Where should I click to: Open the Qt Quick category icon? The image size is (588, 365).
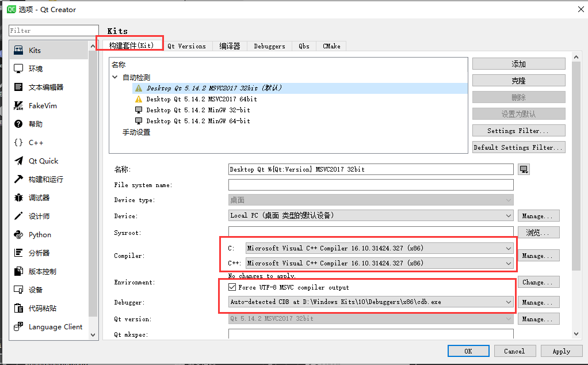click(x=18, y=161)
